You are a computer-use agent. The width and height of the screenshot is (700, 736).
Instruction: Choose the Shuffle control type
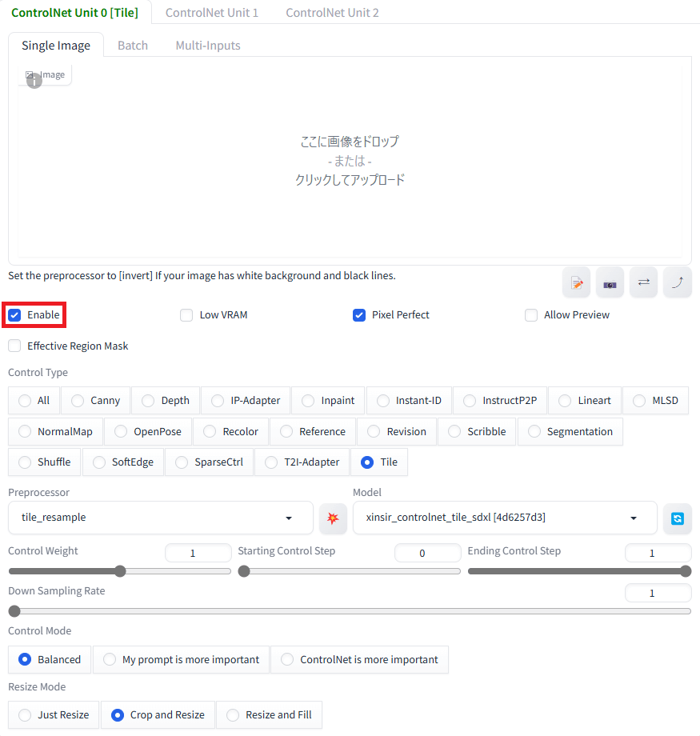pyautogui.click(x=45, y=462)
